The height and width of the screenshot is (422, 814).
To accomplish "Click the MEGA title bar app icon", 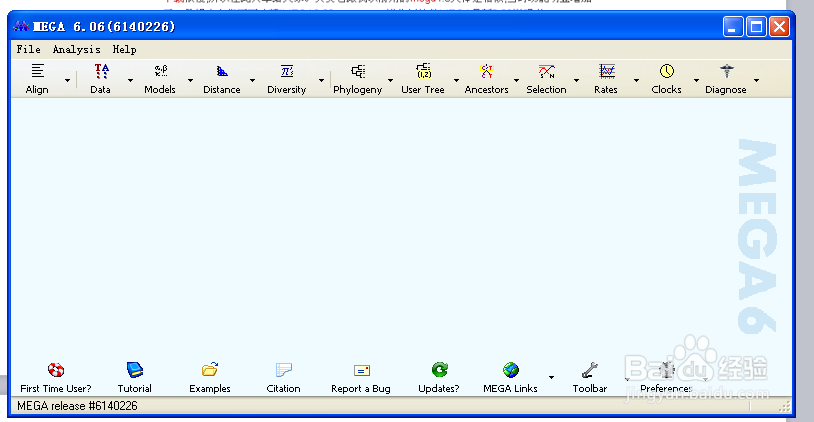I will [21, 26].
